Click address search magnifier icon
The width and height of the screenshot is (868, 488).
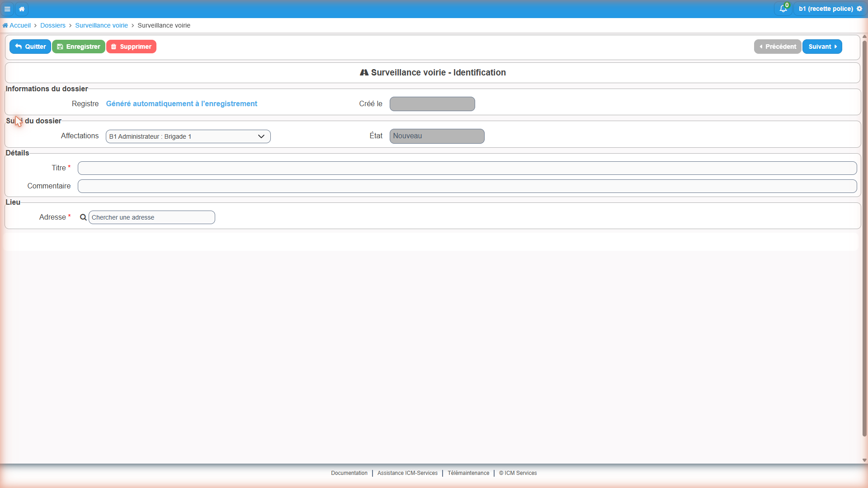click(x=83, y=217)
